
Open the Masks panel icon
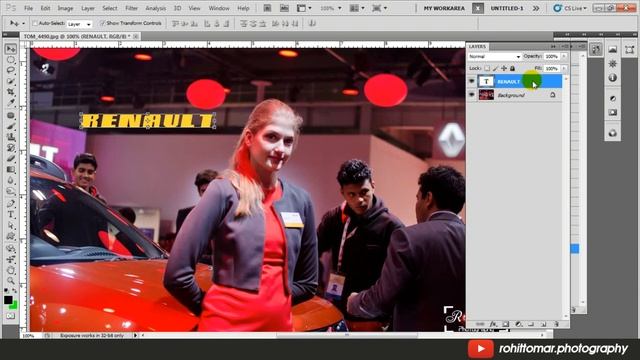point(613,112)
